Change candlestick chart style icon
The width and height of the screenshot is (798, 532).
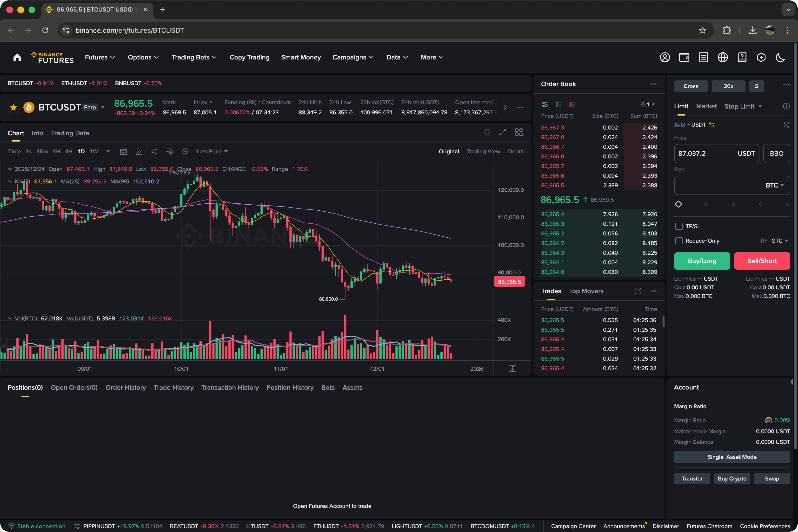coord(154,152)
